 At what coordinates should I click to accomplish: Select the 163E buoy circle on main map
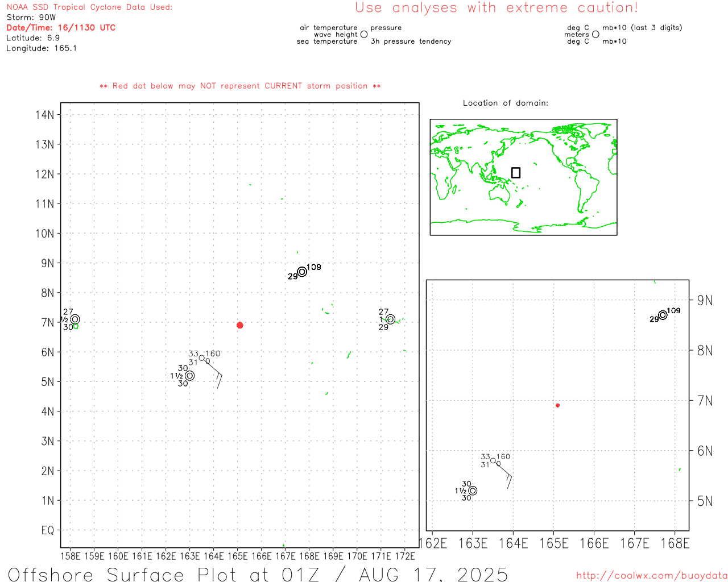point(190,376)
